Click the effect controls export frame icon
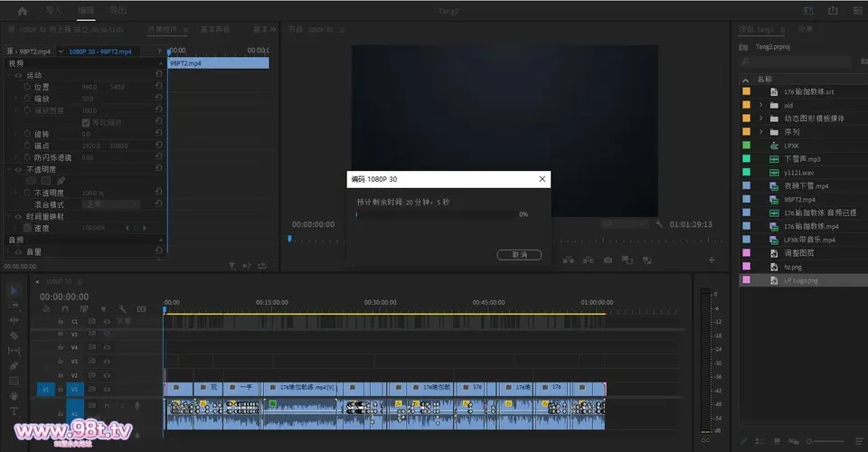The width and height of the screenshot is (868, 452). (262, 266)
